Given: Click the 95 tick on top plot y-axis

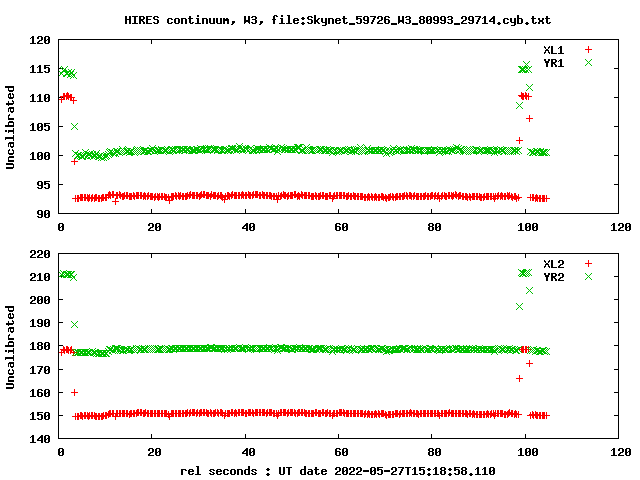Looking at the screenshot, I should click(x=44, y=185).
